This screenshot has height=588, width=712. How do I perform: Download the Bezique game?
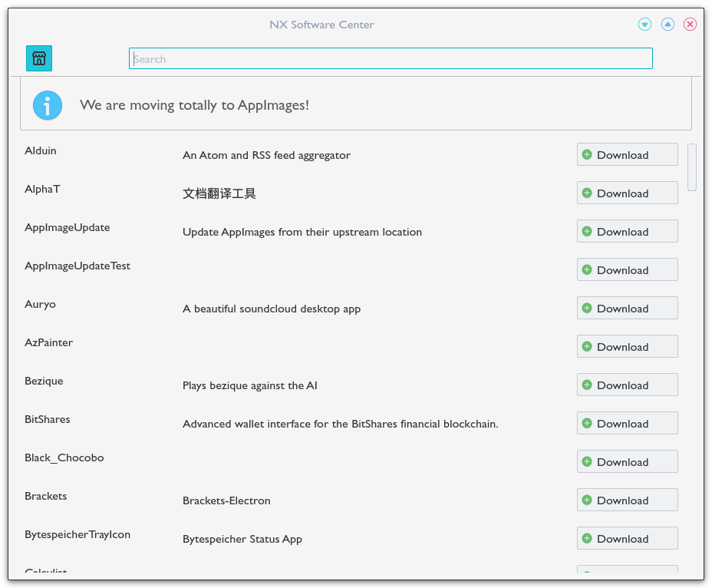coord(627,385)
